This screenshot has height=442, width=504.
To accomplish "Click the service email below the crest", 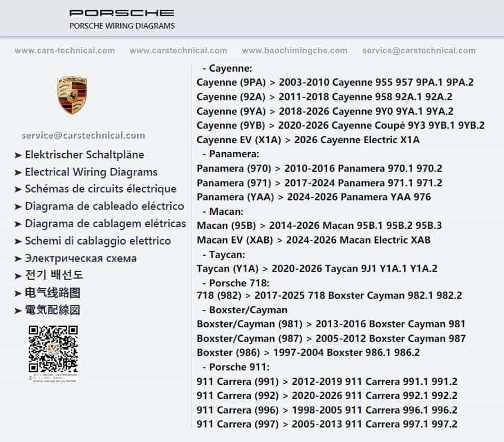I will click(x=83, y=135).
